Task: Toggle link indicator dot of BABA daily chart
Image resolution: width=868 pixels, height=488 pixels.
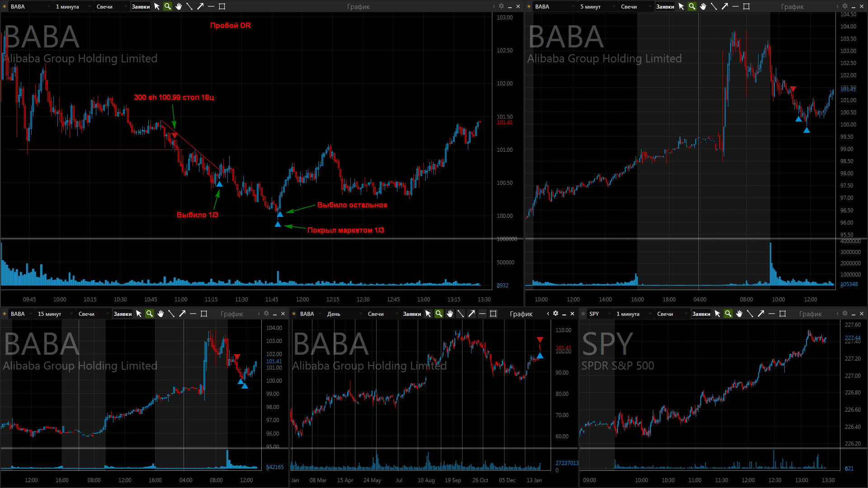Action: coord(294,314)
